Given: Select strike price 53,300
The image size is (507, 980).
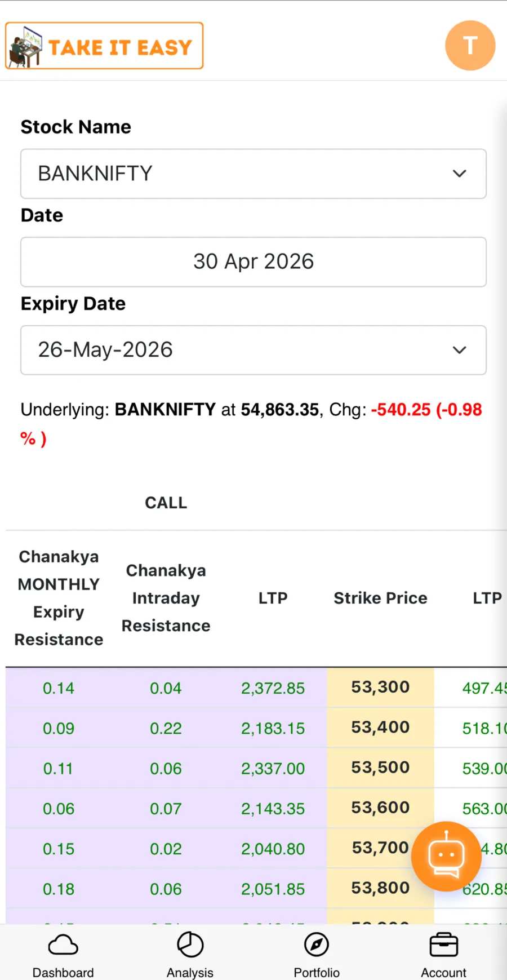Looking at the screenshot, I should tap(380, 688).
